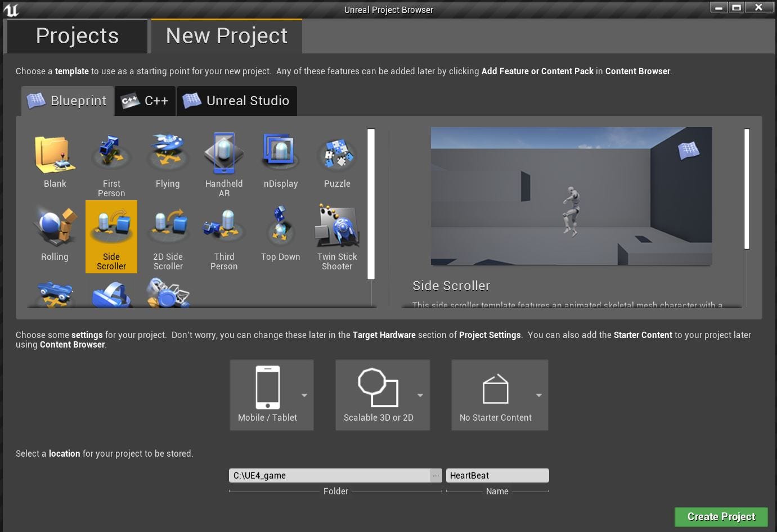Pick the Top Down template
Image resolution: width=777 pixels, height=532 pixels.
click(280, 233)
